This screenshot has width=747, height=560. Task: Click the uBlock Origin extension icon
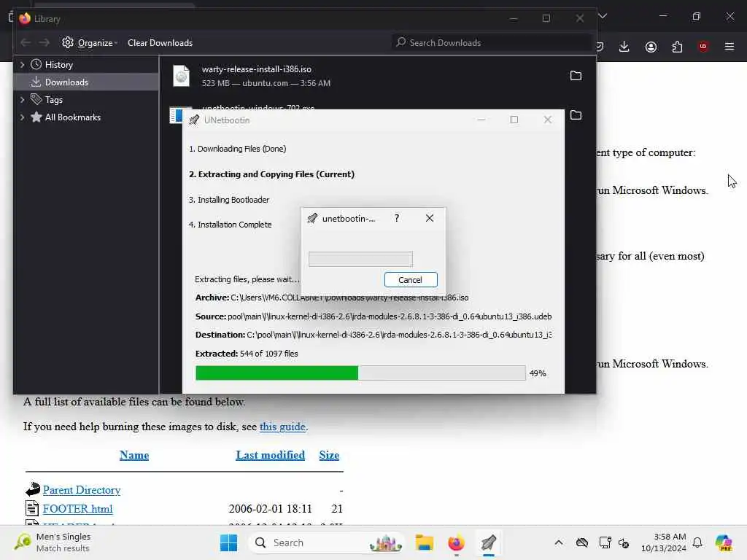[x=703, y=46]
